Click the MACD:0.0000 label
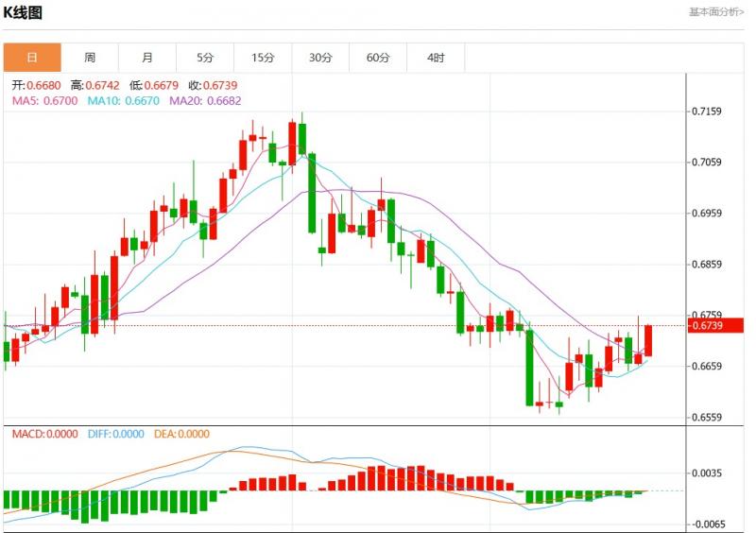756x533 pixels. (44, 434)
